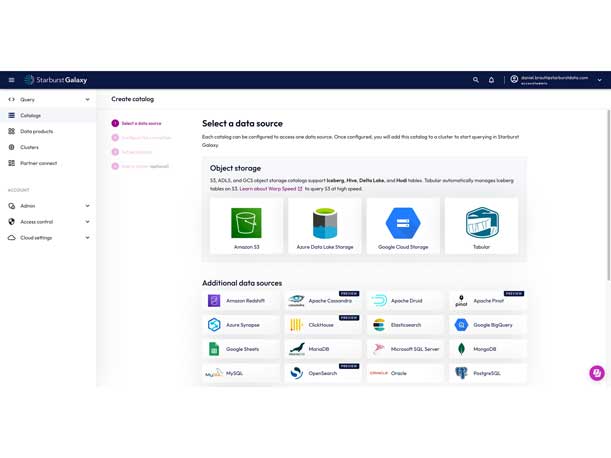Select the MongoDB data source

pos(488,349)
